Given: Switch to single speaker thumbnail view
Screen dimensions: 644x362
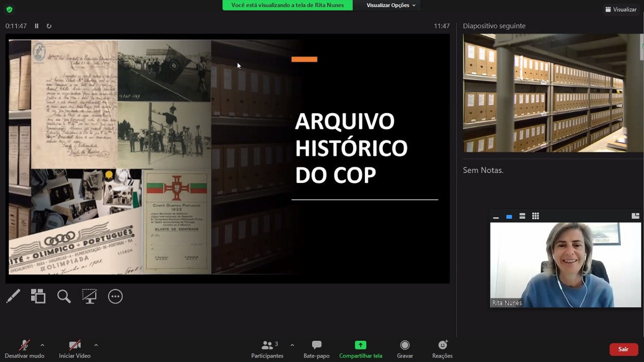Looking at the screenshot, I should point(509,216).
